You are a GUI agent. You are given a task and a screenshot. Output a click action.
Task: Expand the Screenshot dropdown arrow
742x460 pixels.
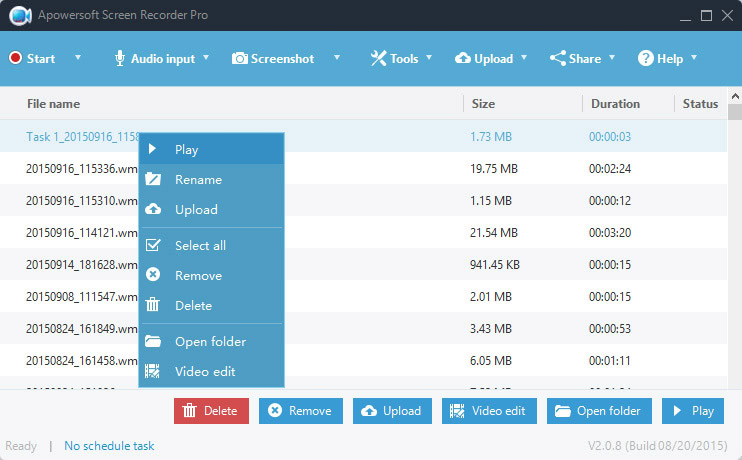pyautogui.click(x=337, y=57)
